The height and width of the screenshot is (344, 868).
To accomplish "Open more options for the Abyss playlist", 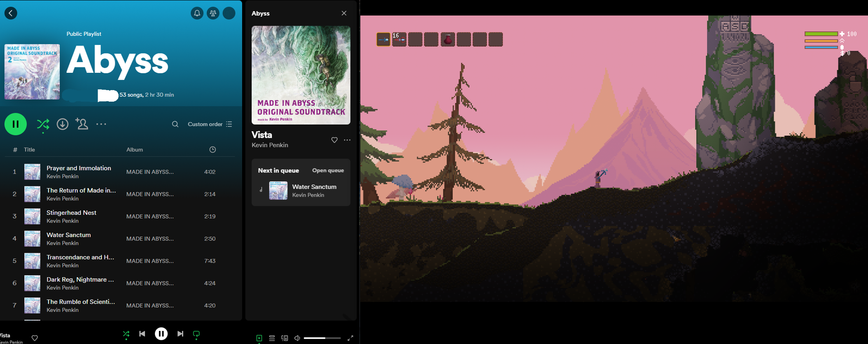I will [101, 124].
